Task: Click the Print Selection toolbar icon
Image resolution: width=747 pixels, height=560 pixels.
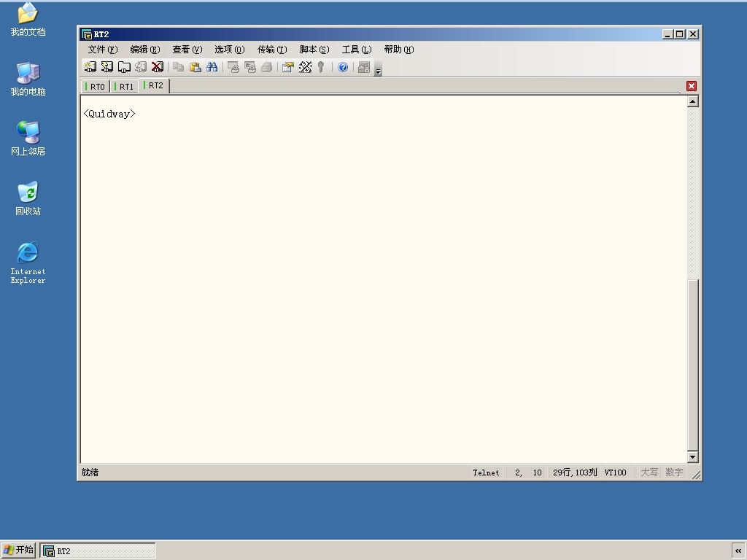Action: (x=249, y=67)
